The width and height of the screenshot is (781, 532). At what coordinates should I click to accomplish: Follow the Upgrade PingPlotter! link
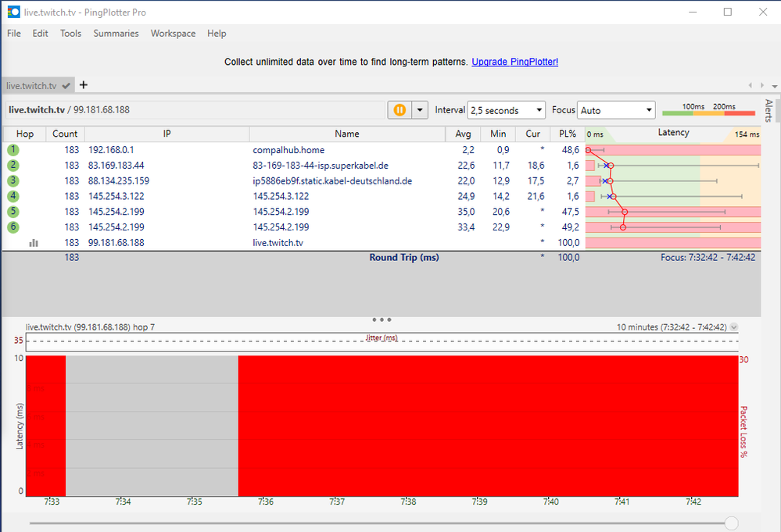pos(515,62)
